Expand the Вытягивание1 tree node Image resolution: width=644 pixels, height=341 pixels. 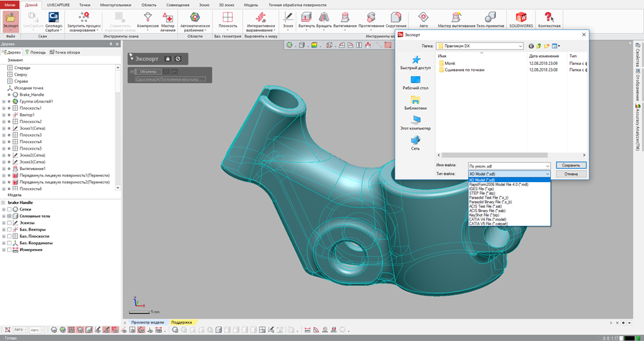(x=4, y=169)
